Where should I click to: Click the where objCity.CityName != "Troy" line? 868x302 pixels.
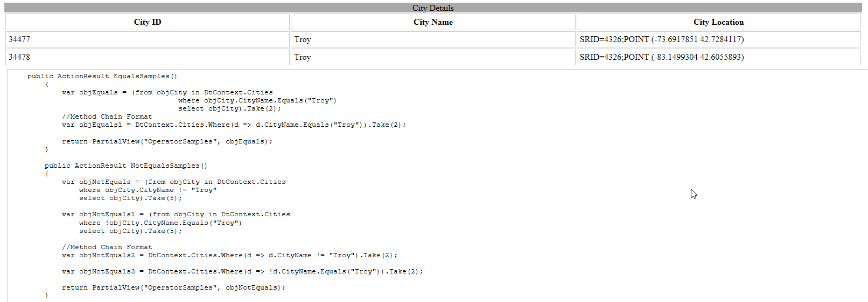148,190
